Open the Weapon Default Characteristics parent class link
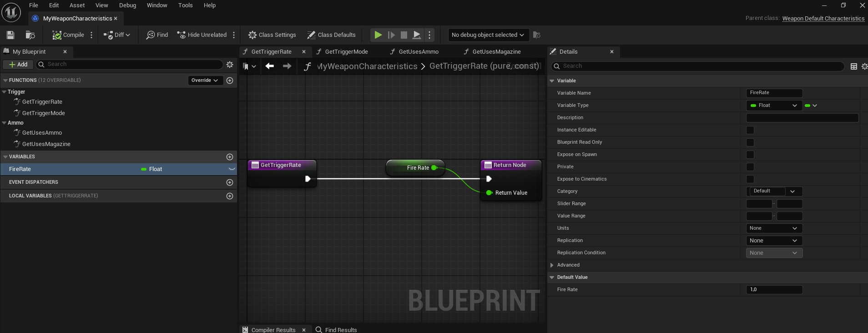Screen dimensions: 868x333 (823, 19)
